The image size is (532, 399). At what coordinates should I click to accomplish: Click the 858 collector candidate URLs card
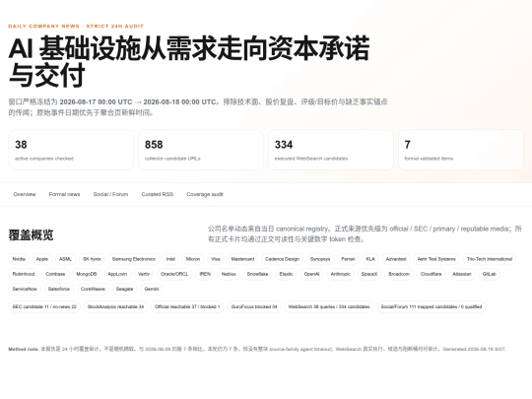201,150
